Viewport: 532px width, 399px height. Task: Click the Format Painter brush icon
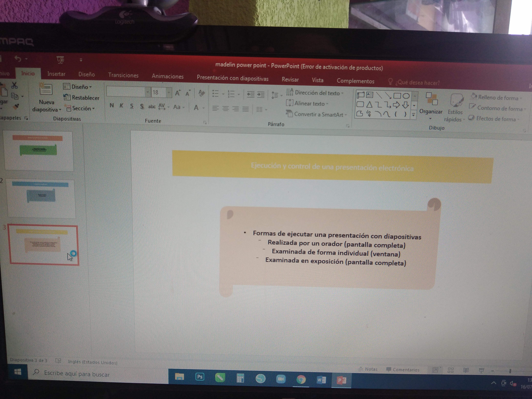pyautogui.click(x=16, y=106)
